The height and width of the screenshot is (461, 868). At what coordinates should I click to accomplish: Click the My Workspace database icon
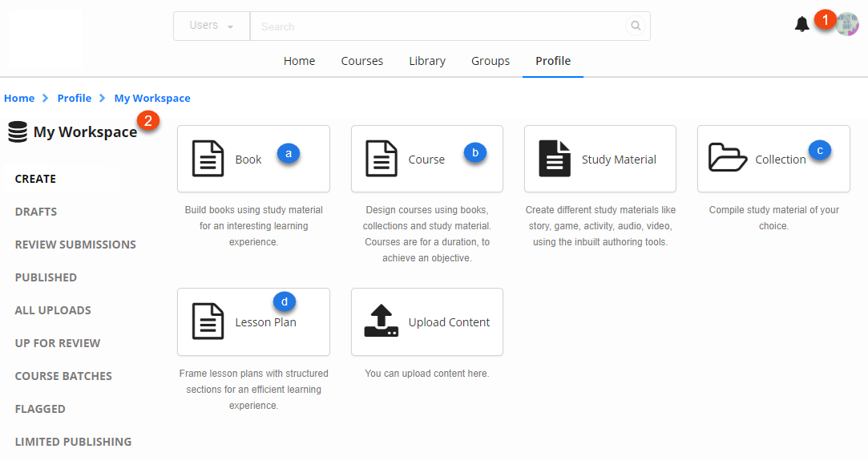click(18, 131)
